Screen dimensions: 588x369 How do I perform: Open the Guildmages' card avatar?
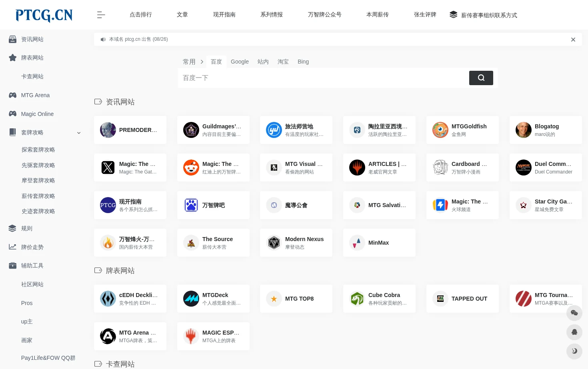click(191, 130)
